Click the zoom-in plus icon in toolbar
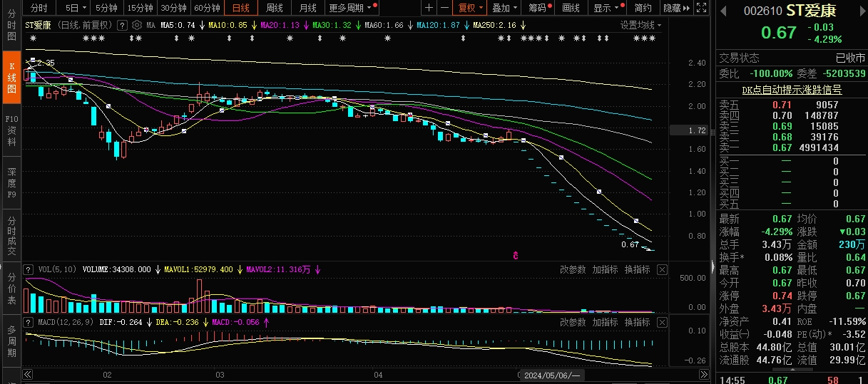Screen dimensions: 868x384 tap(429, 8)
